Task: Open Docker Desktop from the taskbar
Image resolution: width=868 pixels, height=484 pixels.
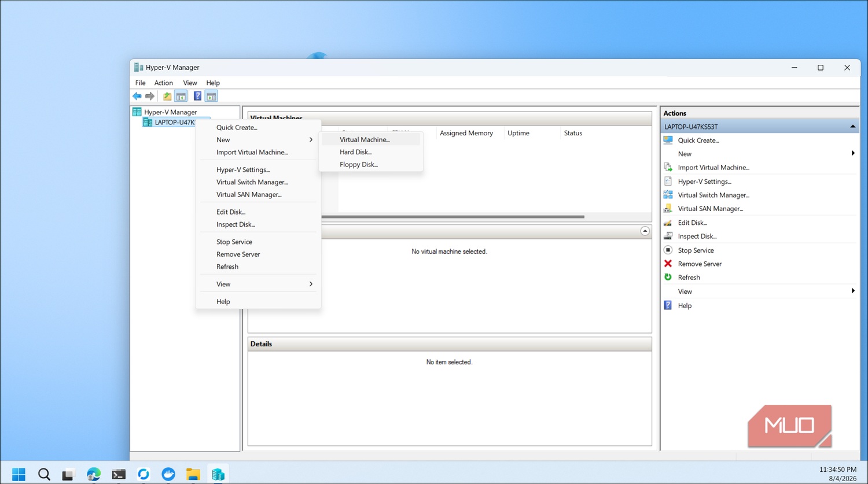Action: point(168,474)
